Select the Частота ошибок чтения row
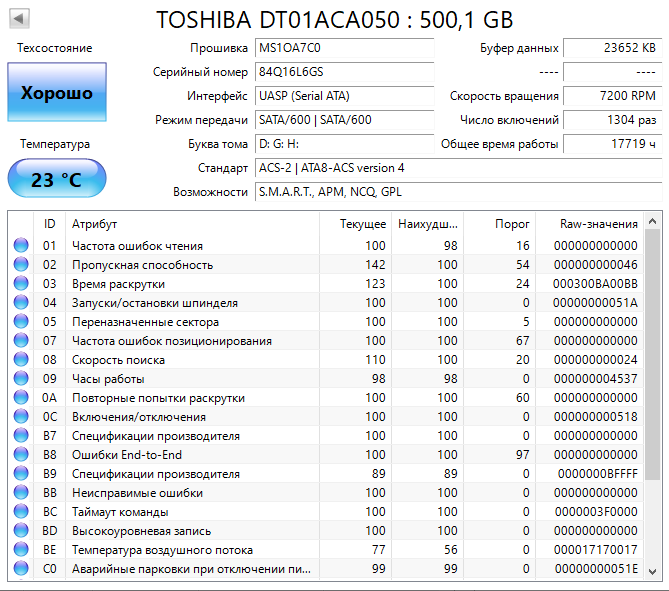 coord(326,245)
